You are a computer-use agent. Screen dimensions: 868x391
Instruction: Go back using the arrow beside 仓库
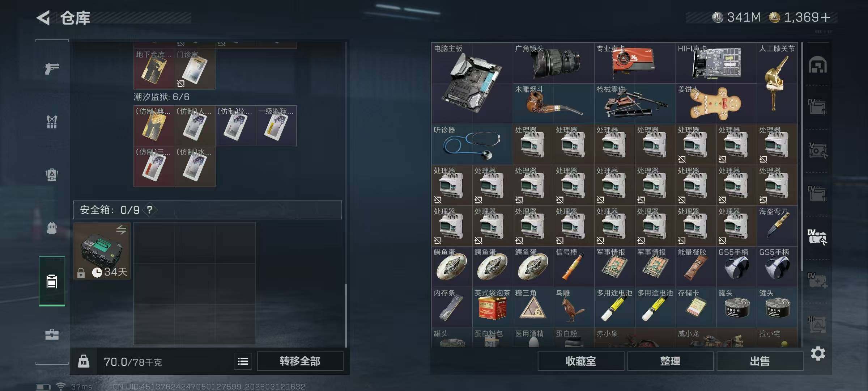[43, 18]
